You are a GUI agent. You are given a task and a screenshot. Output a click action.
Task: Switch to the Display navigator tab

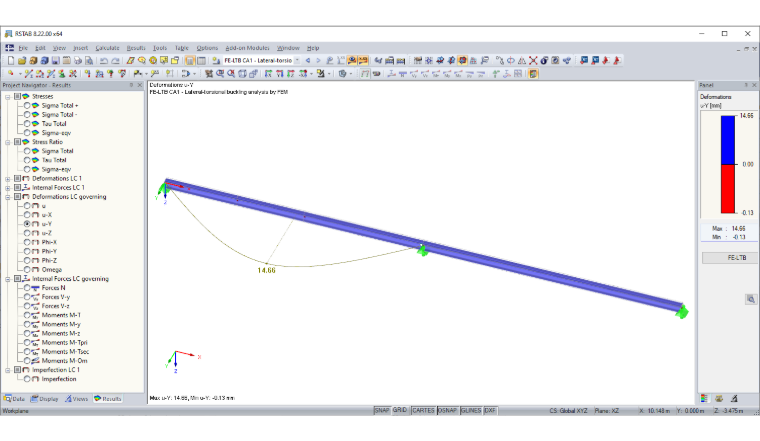point(45,399)
